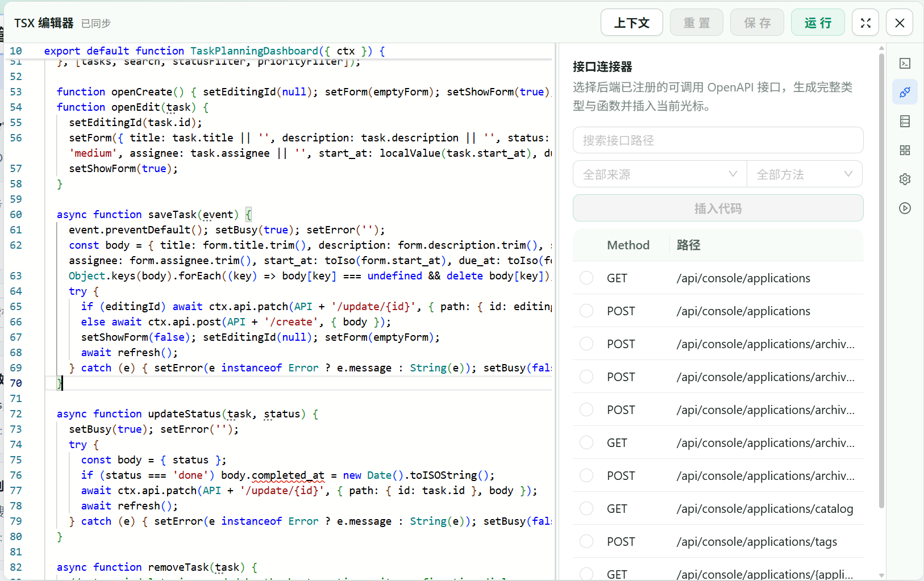Select GET /api/console/applications/catalog radio
This screenshot has width=924, height=581.
[586, 508]
